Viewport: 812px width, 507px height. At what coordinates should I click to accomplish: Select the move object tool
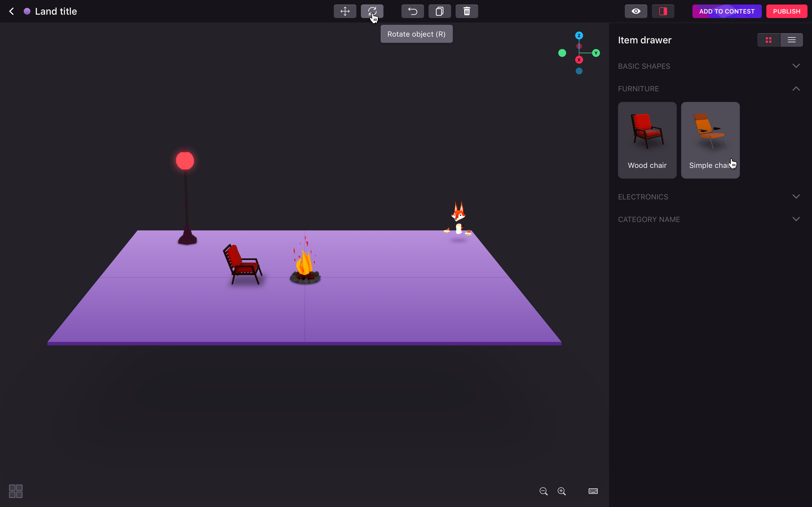point(344,11)
